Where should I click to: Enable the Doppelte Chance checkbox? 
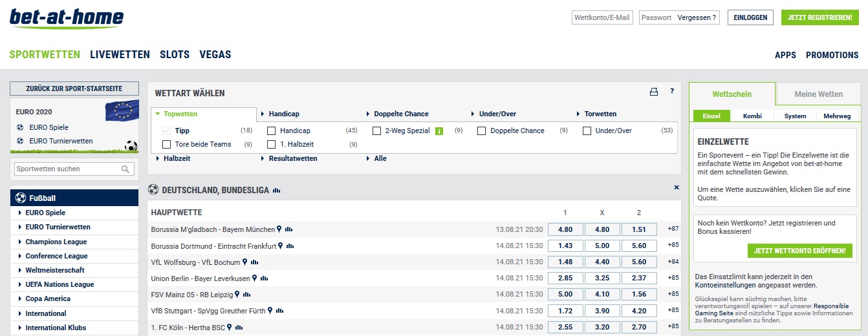coord(482,131)
